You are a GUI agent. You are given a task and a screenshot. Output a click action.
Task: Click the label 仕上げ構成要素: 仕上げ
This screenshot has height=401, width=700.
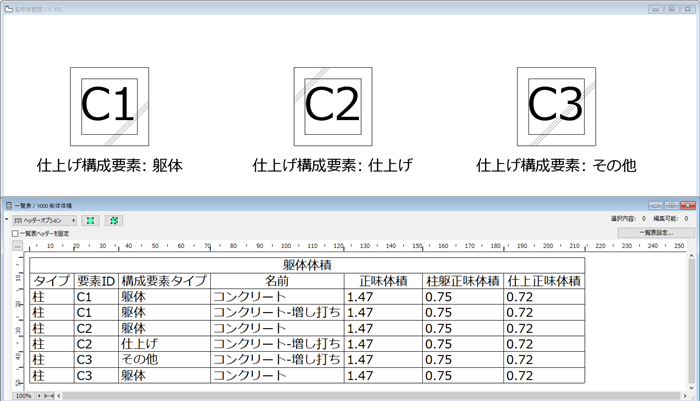pyautogui.click(x=333, y=166)
